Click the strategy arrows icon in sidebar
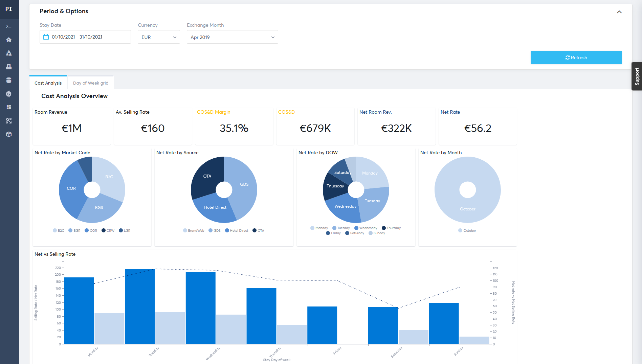 (9, 121)
